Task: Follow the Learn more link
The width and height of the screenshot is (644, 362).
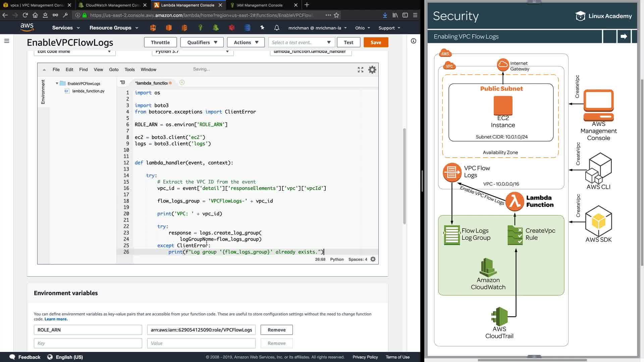Action: coord(56,319)
